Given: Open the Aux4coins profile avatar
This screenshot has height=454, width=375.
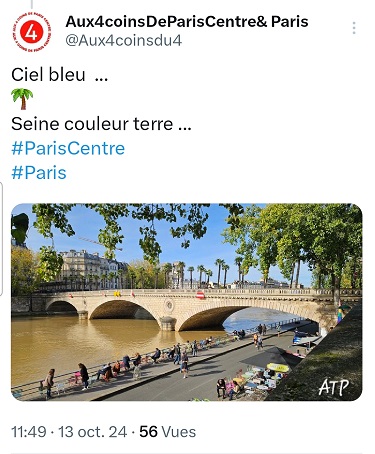Looking at the screenshot, I should tap(32, 33).
